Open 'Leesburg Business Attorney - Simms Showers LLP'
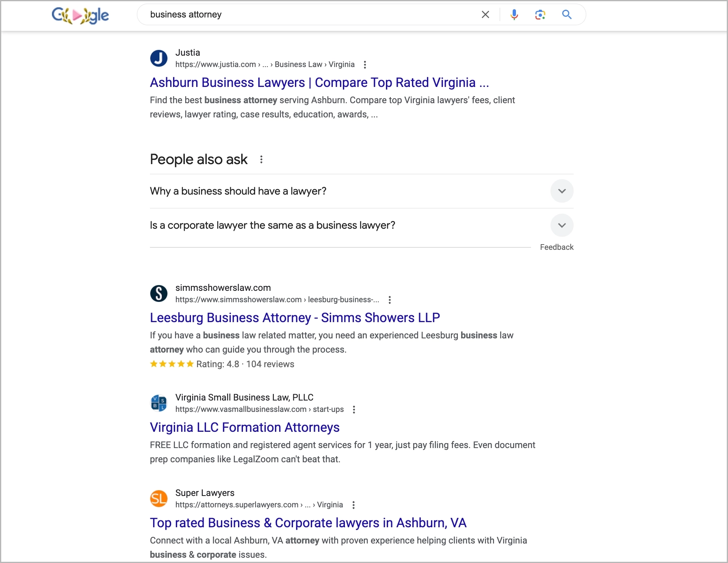728x563 pixels. (295, 318)
